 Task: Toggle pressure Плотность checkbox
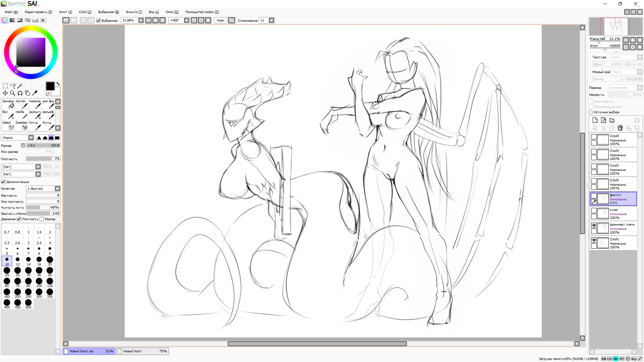(x=19, y=219)
